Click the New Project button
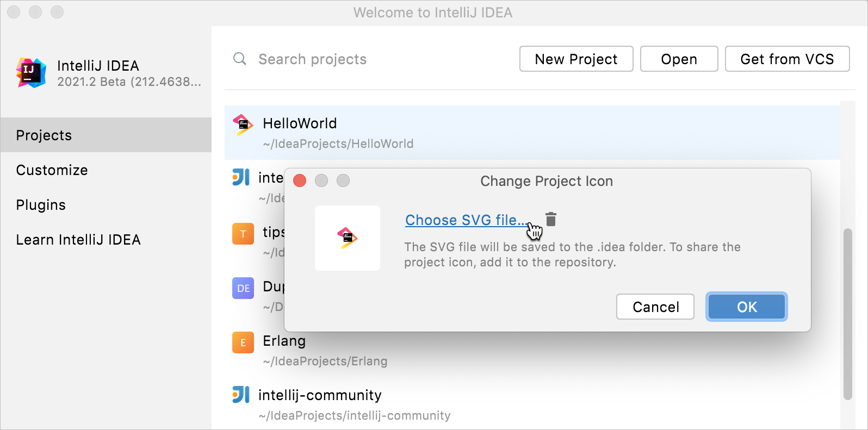The image size is (868, 430). [576, 59]
